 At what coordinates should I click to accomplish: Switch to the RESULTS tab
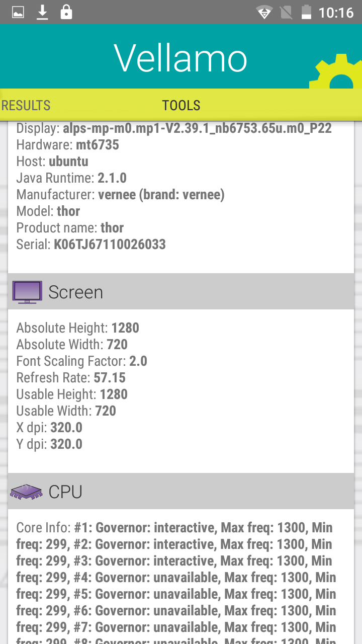pyautogui.click(x=26, y=105)
